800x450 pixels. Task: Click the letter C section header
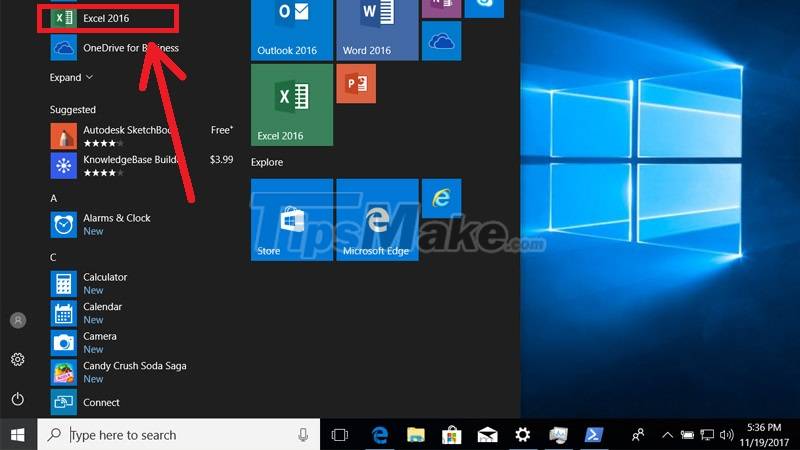point(53,258)
